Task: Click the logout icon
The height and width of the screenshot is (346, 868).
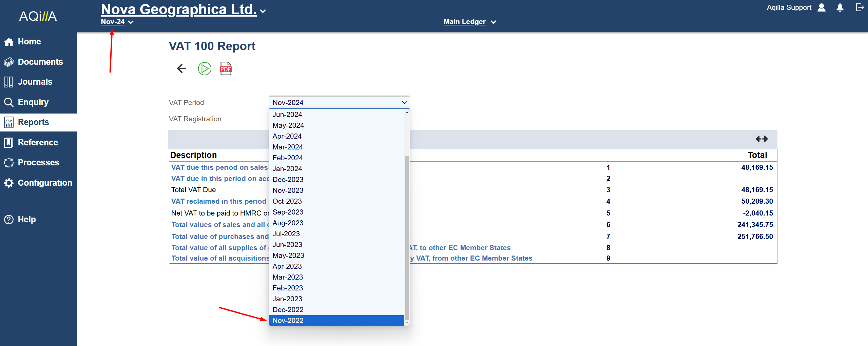Action: coord(860,7)
